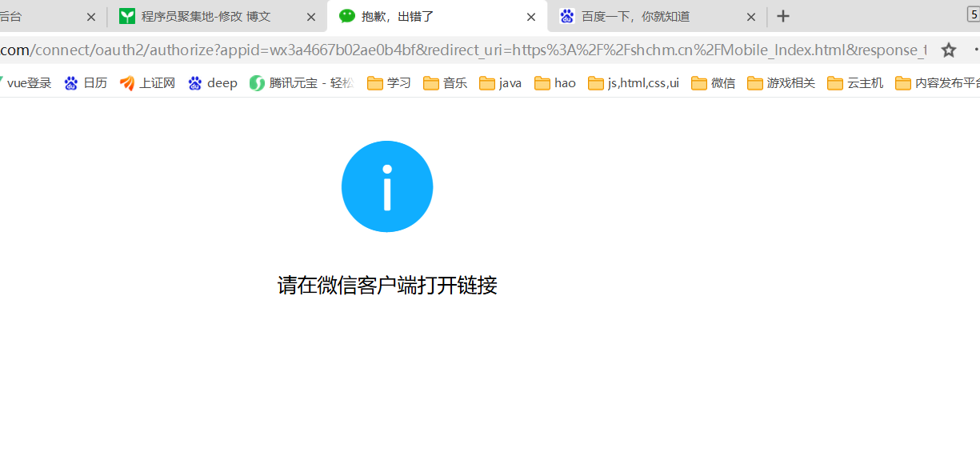Click the address bar URL field
The width and height of the screenshot is (980, 472).
[464, 50]
